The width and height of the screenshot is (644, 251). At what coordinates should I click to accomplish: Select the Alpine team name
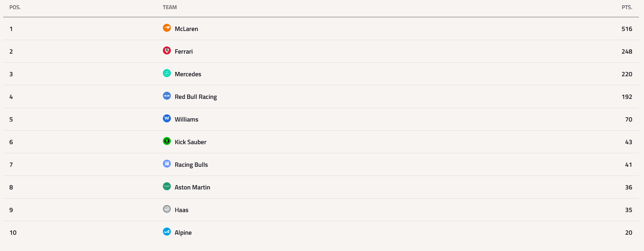[183, 233]
